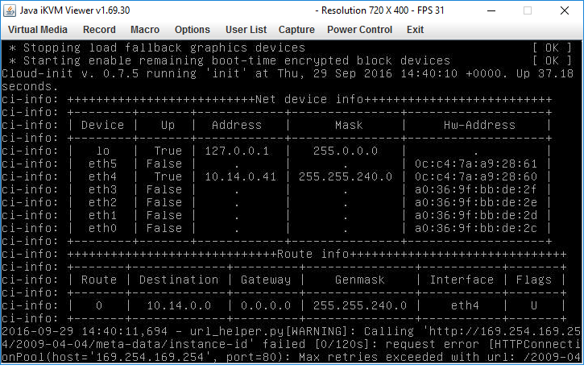Click hardware address 0c:c4:7a:a9:28:61
The width and height of the screenshot is (588, 369).
coord(475,164)
